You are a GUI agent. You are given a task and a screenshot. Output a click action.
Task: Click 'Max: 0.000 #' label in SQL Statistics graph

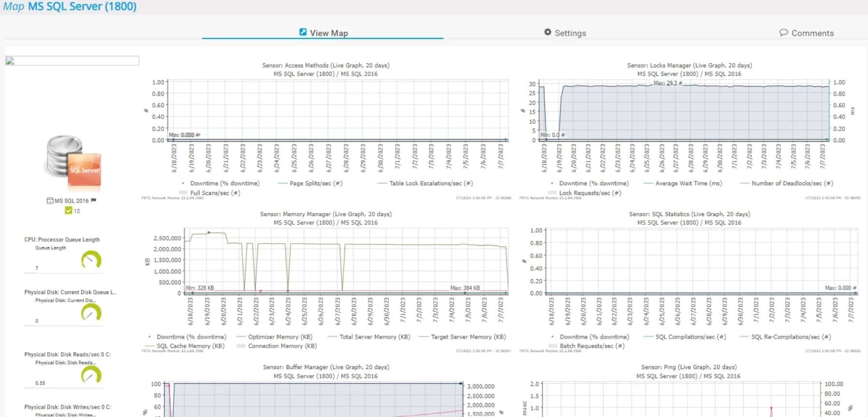pyautogui.click(x=840, y=288)
